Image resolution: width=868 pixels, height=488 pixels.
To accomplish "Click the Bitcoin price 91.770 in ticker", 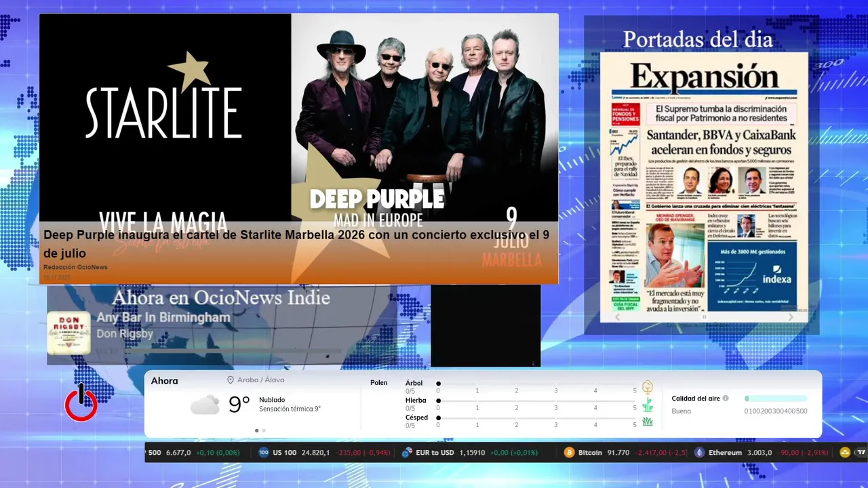I will (x=619, y=452).
